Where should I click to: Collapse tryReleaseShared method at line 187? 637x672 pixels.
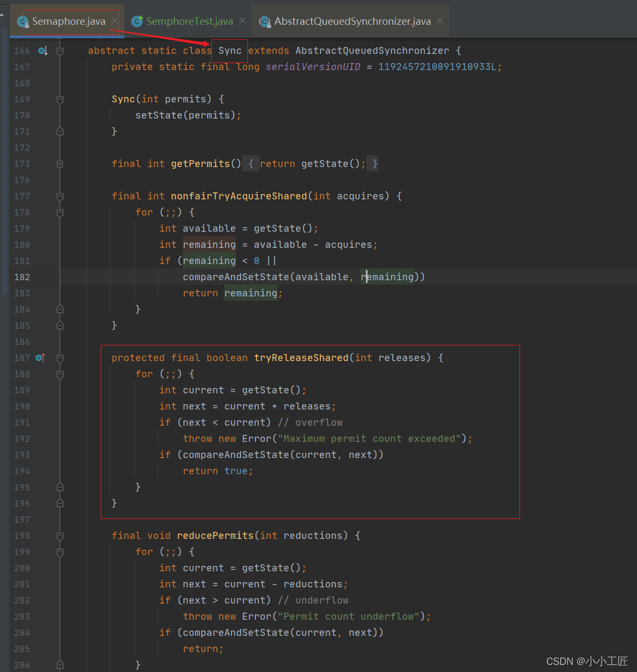(x=60, y=358)
